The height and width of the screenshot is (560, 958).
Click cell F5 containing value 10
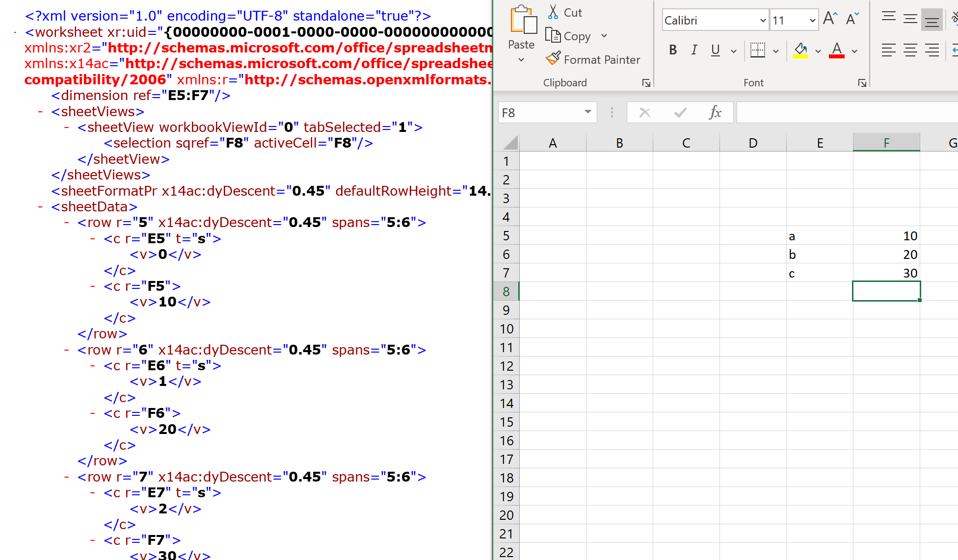coord(887,235)
